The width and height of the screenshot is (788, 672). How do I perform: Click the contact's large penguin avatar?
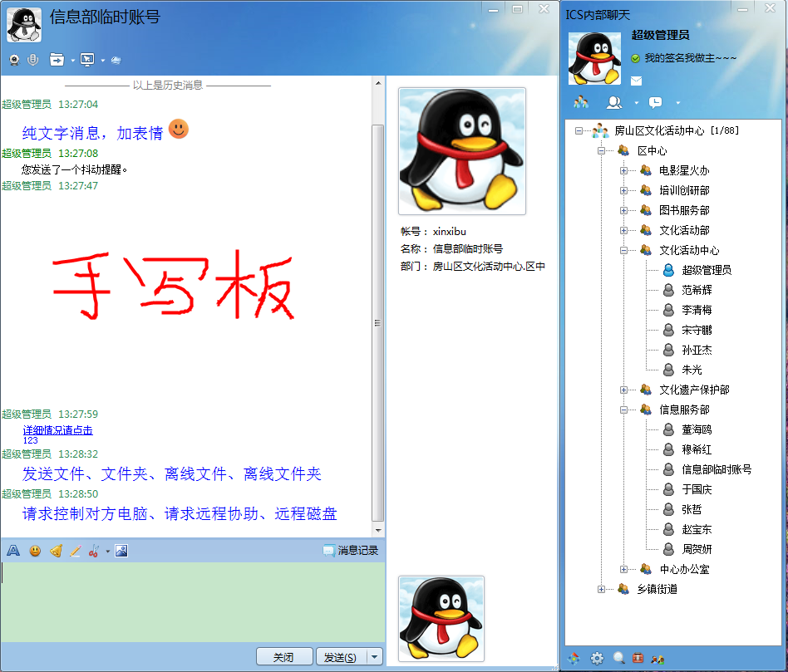point(462,151)
